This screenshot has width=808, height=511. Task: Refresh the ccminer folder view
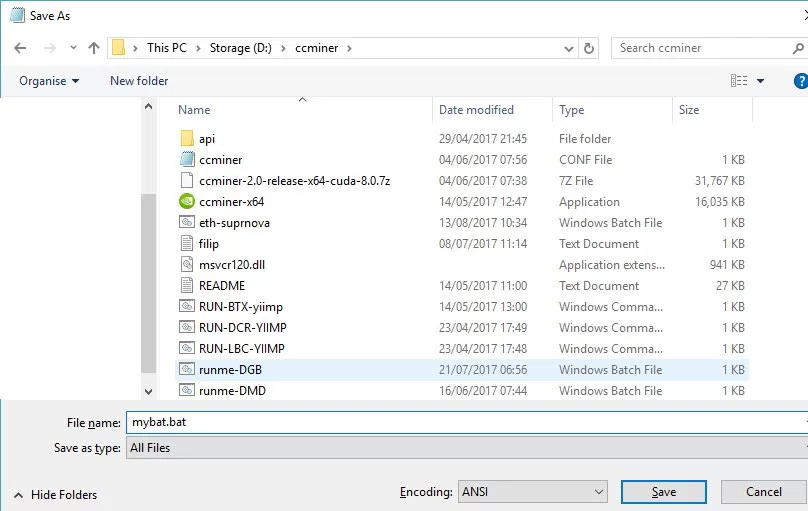588,48
